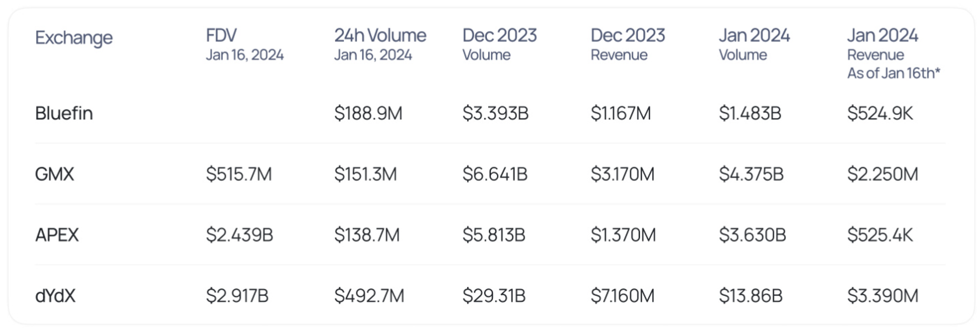This screenshot has height=334, width=980.
Task: Click GMX's $3.170M December revenue
Action: 622,174
